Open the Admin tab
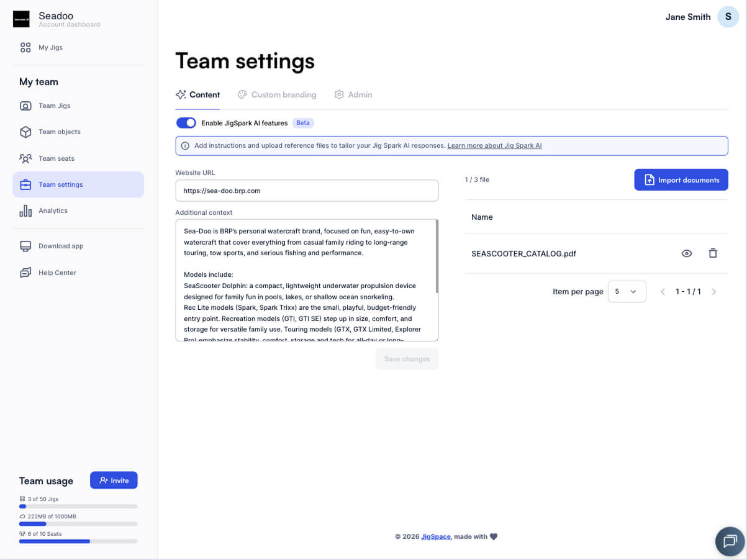 [353, 95]
